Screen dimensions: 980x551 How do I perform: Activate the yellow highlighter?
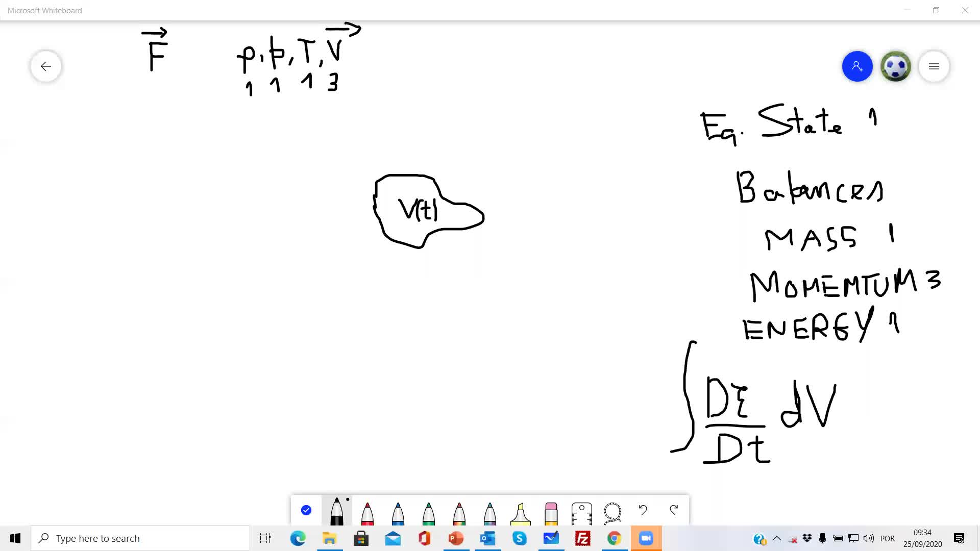point(521,513)
